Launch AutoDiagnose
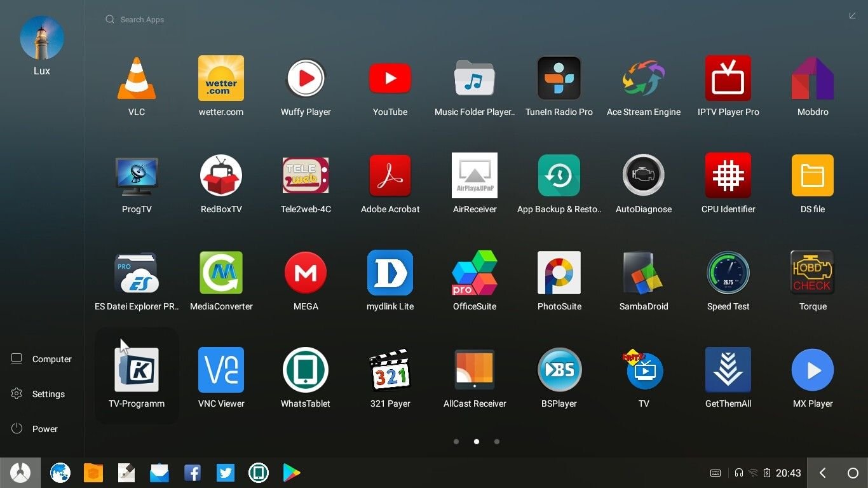868x488 pixels. click(x=644, y=175)
